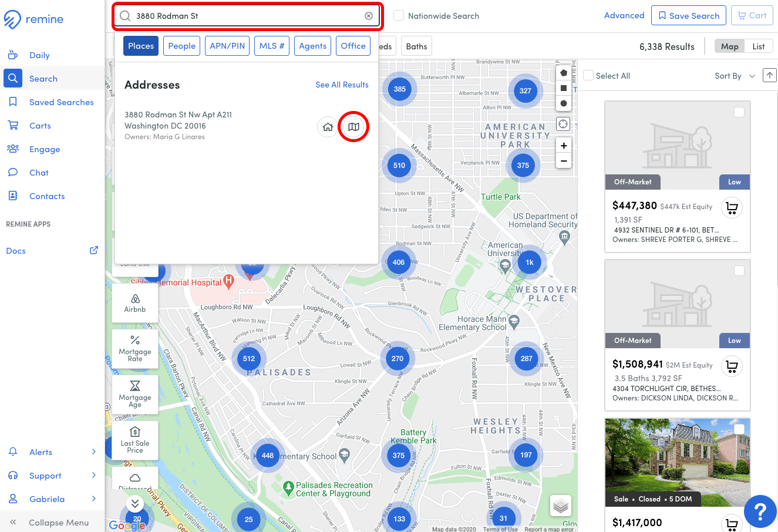Select the Airbnb map filter
Viewport: 778px width, 532px height.
[135, 303]
